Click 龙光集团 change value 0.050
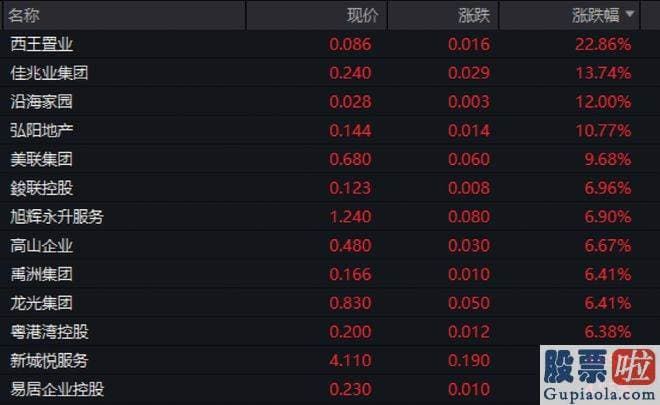660x405 pixels. click(469, 303)
